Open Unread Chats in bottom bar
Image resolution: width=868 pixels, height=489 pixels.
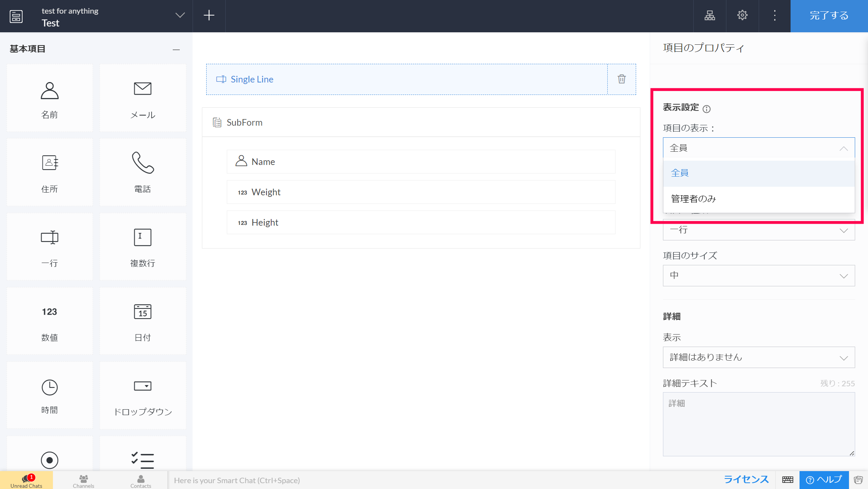26,480
